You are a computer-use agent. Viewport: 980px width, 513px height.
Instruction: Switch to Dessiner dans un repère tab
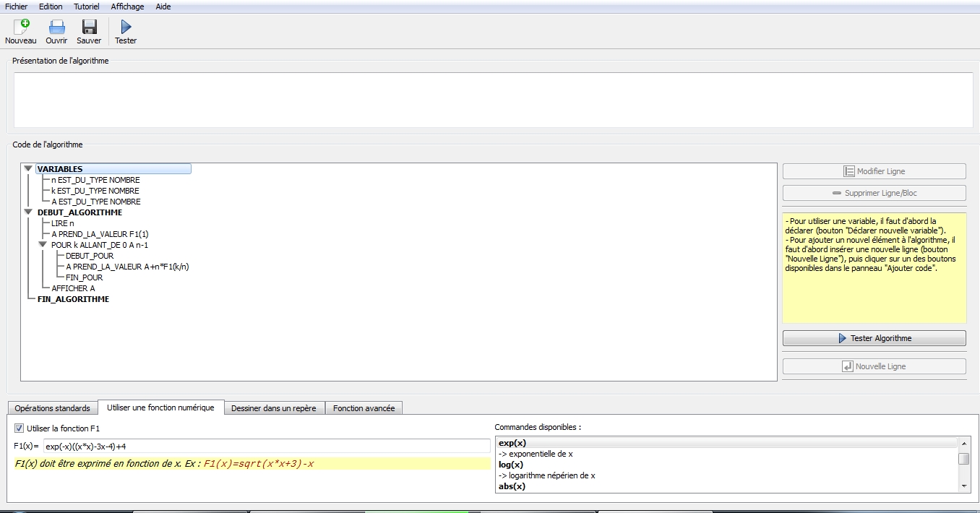coord(273,408)
